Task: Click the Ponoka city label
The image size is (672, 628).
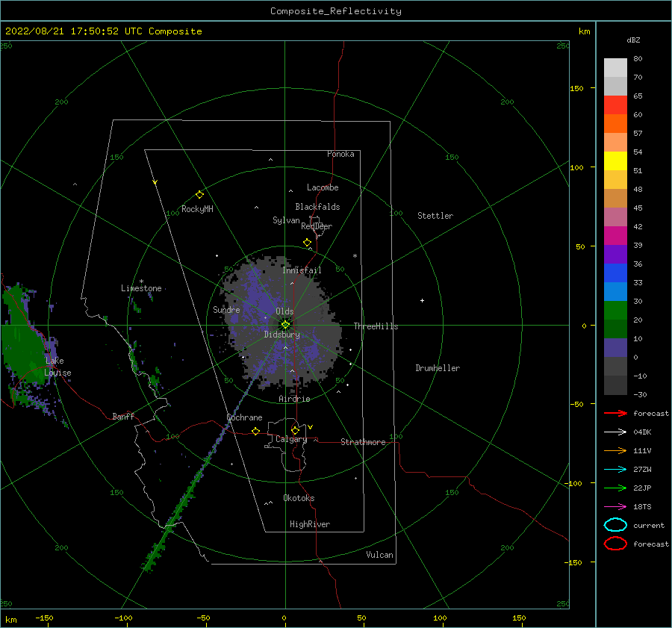Action: [340, 154]
